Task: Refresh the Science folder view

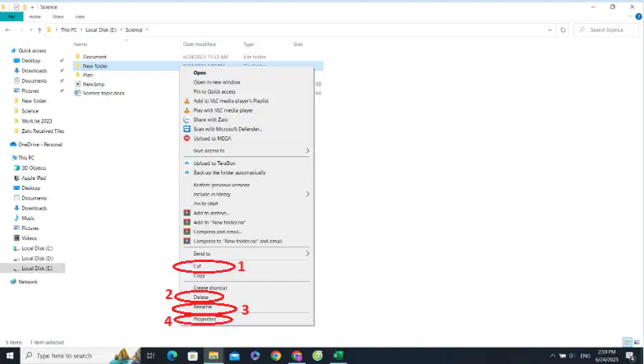Action: coord(563,30)
